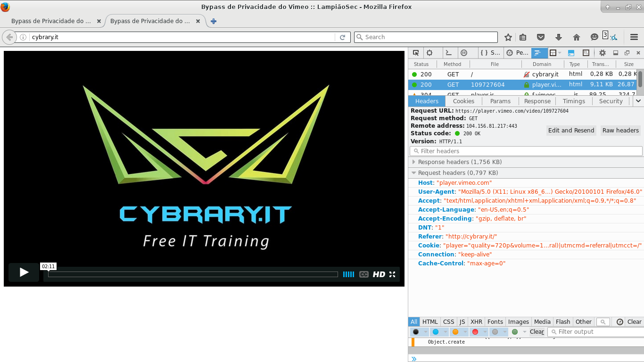Bookmark this page with the star icon

pyautogui.click(x=508, y=37)
